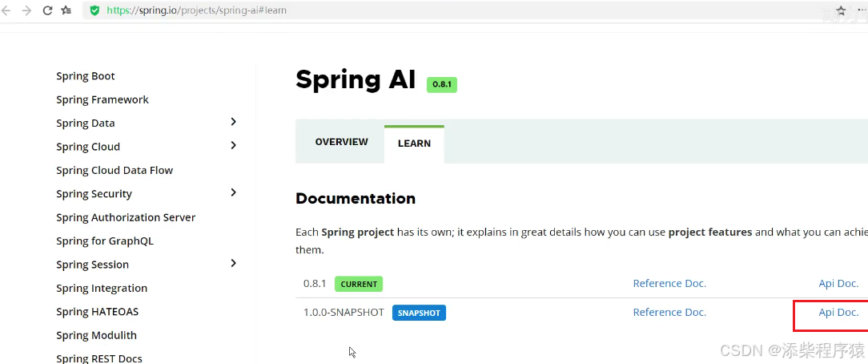
Task: Open the Api Doc. for version 0.8.1
Action: pyautogui.click(x=838, y=283)
